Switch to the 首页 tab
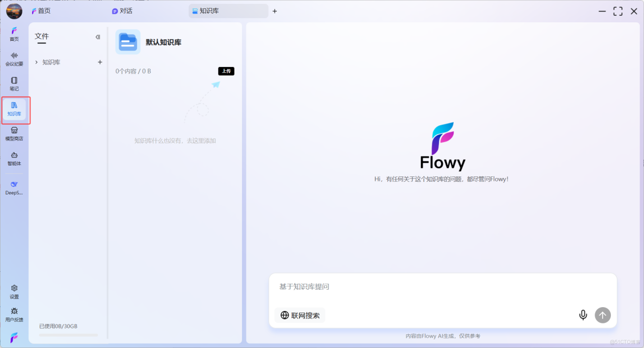644x348 pixels. pyautogui.click(x=41, y=10)
